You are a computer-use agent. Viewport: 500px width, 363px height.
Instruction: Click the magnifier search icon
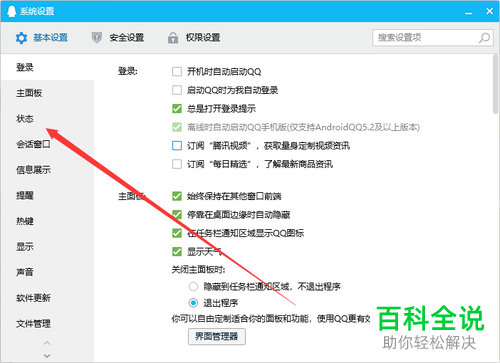pos(484,38)
